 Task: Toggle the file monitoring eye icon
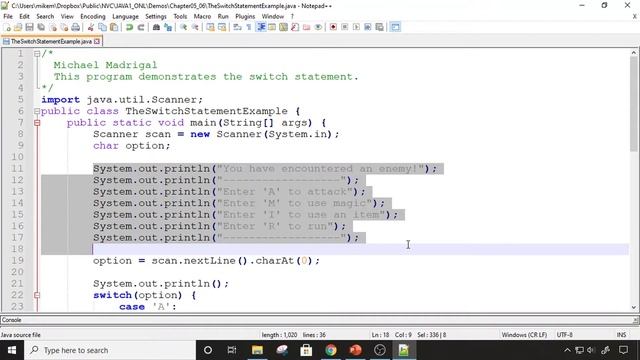coord(318,27)
